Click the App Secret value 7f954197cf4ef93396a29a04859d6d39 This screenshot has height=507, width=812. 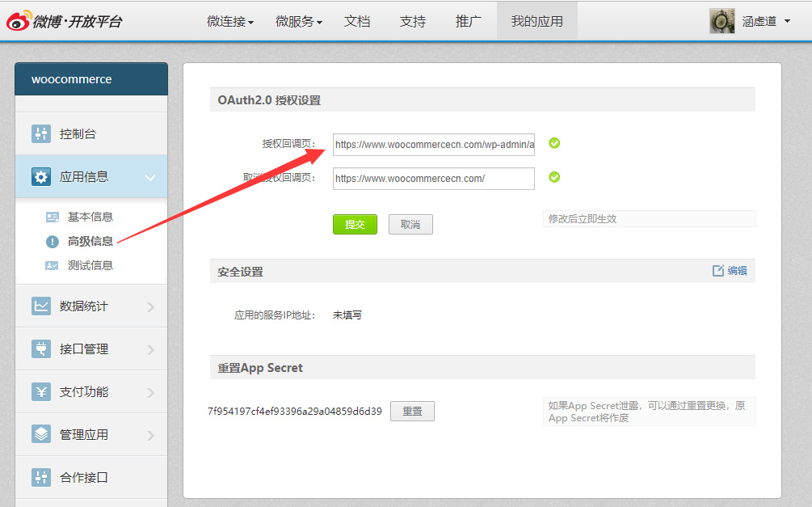click(295, 411)
